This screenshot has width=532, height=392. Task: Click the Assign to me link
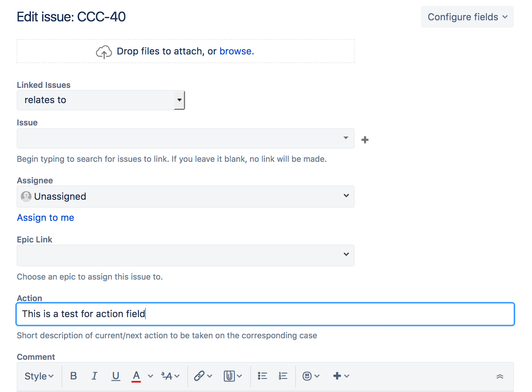[x=45, y=218]
